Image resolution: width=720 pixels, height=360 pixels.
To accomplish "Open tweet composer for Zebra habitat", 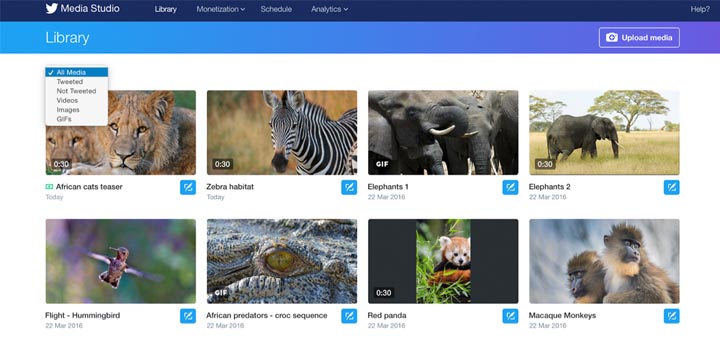I will point(349,187).
